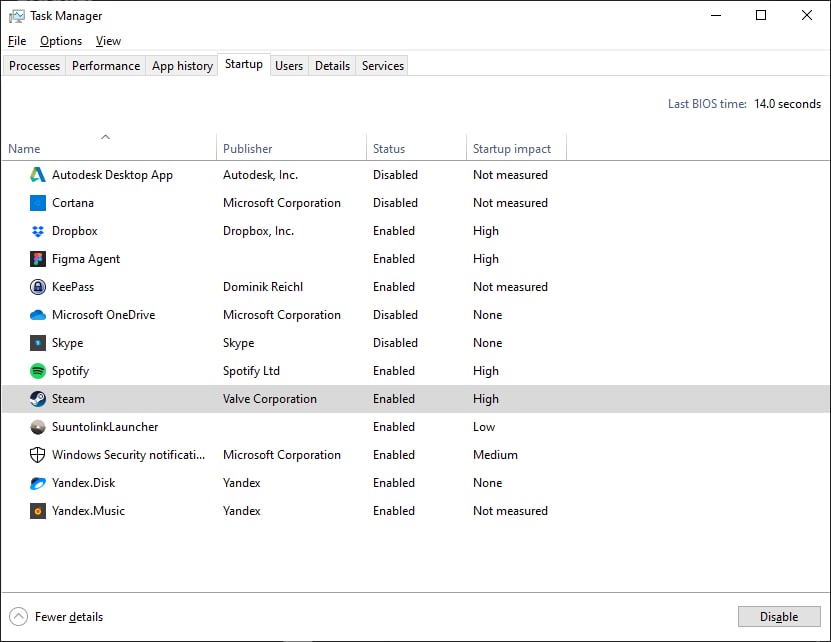Open the File menu
831x642 pixels.
17,41
